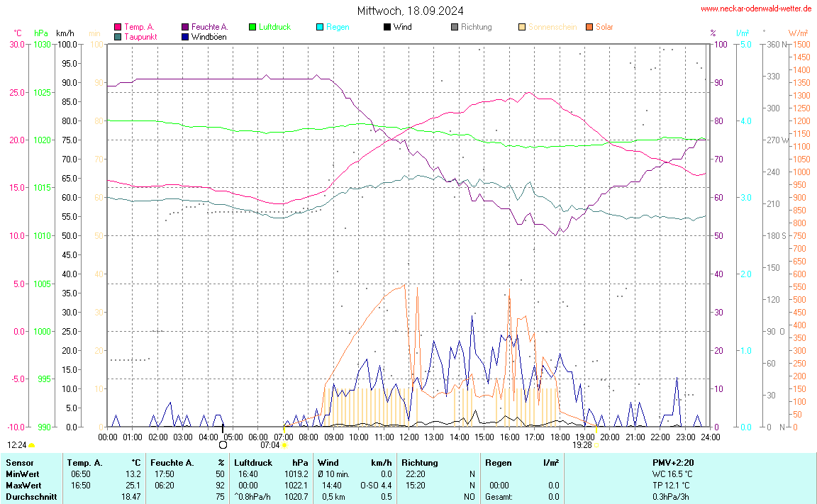Click the pink Temp. A. legend square

(x=118, y=27)
